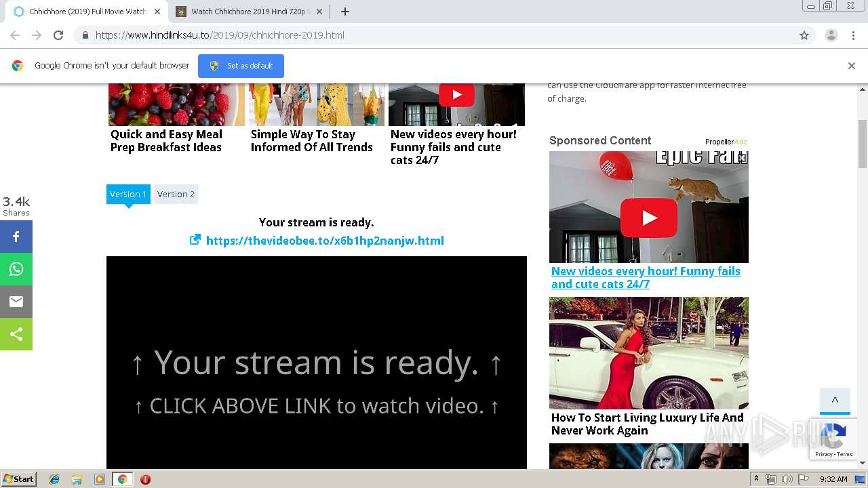The height and width of the screenshot is (488, 868).
Task: Open the Windows Start button
Action: 18,479
